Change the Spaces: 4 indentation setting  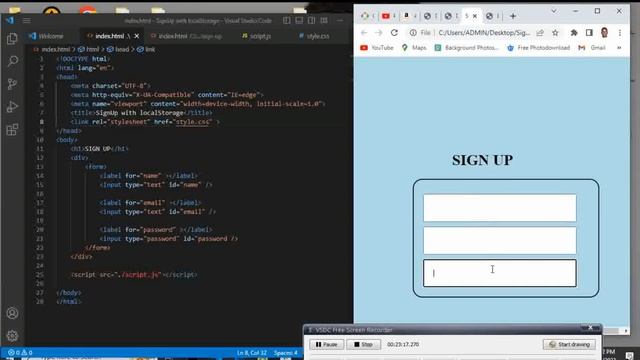coord(286,353)
